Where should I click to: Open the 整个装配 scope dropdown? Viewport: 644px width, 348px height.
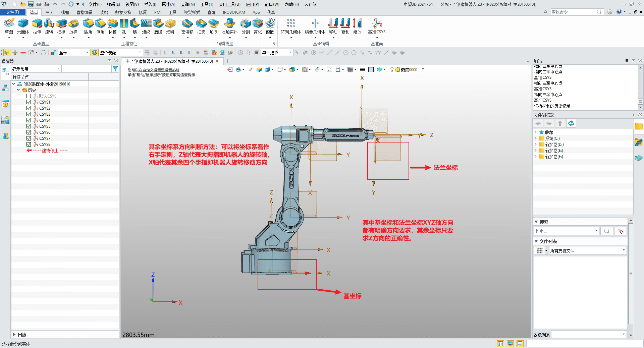tap(120, 53)
